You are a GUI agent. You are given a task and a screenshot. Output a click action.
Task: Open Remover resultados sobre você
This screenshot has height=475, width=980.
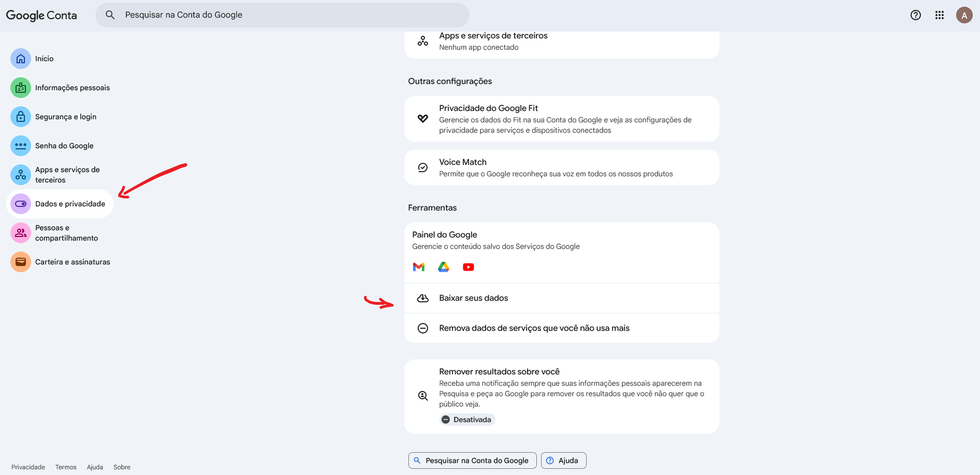click(562, 396)
